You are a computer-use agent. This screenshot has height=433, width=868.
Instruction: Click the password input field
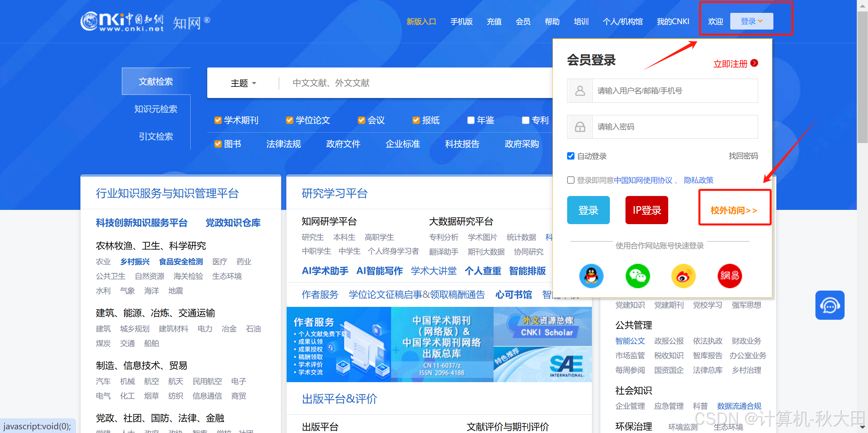coord(674,127)
